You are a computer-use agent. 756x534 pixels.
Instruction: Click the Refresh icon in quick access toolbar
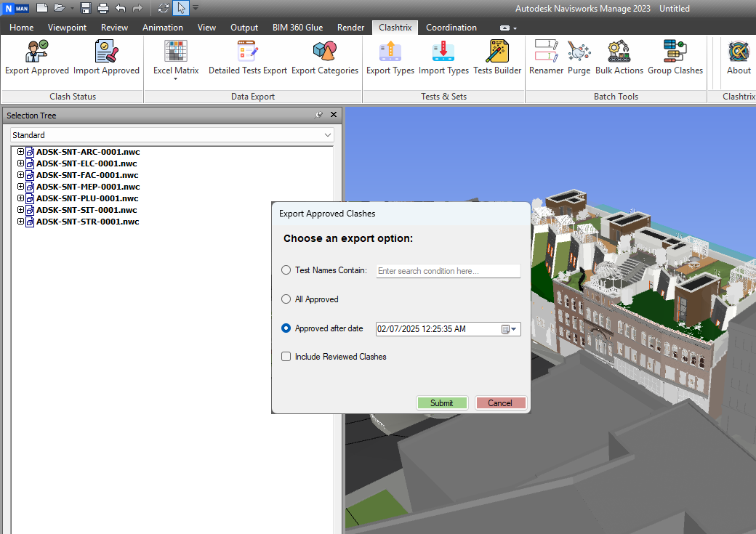click(x=164, y=8)
